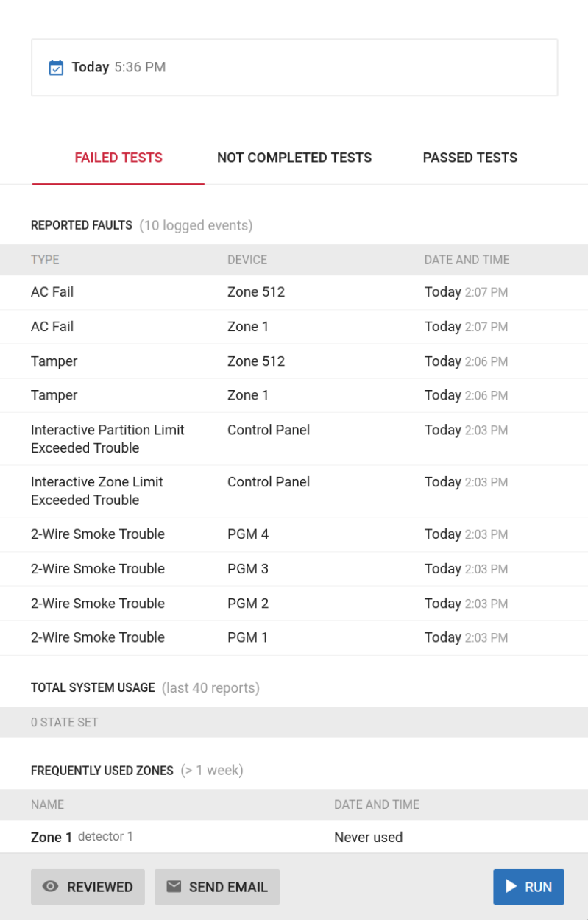Click the play icon on Run button

(x=509, y=887)
